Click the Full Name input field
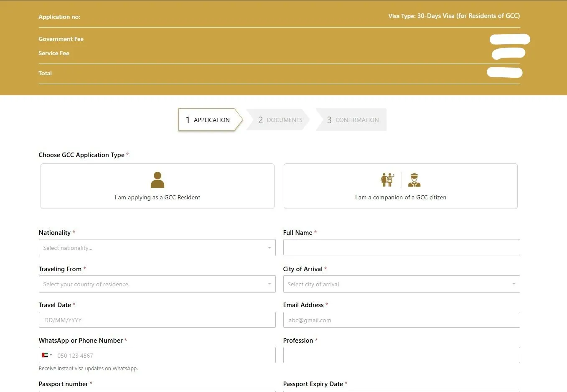Screen dimensions: 567x392 point(401,247)
